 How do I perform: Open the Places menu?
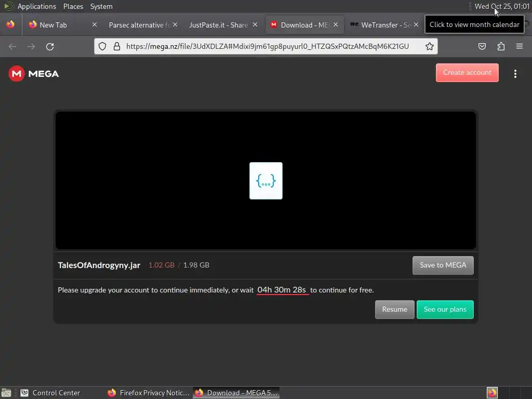[x=73, y=6]
